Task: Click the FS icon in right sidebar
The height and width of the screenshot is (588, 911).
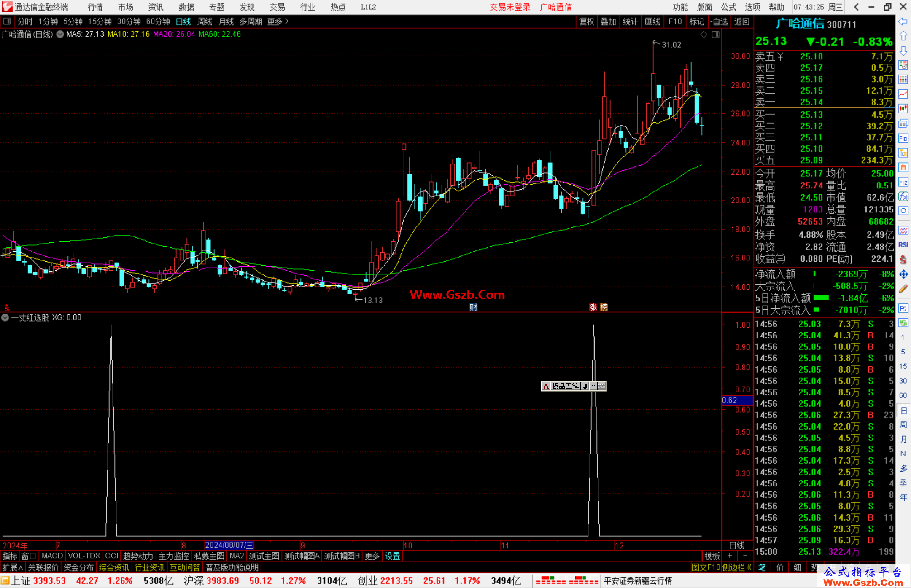Action: 903,309
